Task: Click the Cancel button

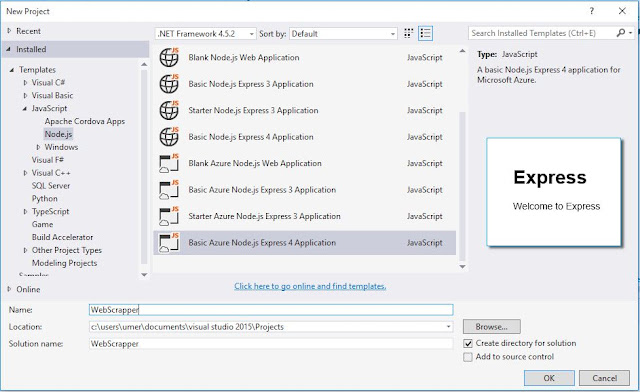Action: click(x=604, y=378)
